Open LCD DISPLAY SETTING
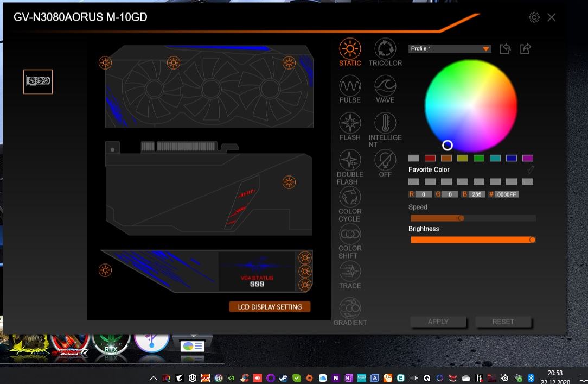The image size is (588, 384). click(x=270, y=307)
